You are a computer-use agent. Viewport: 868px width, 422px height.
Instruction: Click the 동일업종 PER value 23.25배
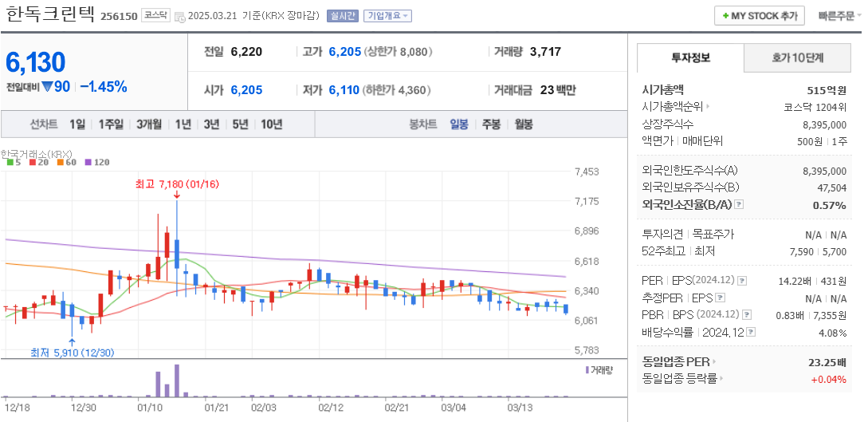coord(827,363)
